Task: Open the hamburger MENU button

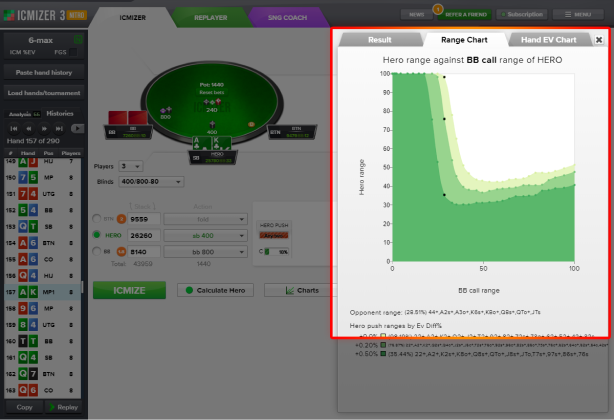Action: [x=578, y=14]
